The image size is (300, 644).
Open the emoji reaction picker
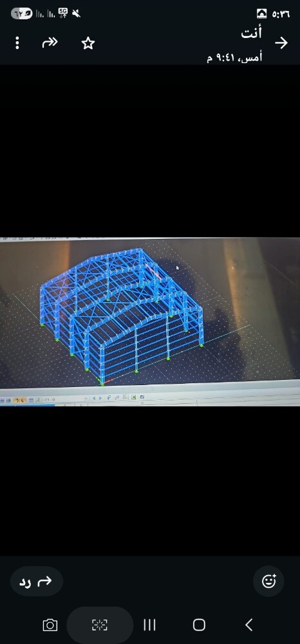[x=269, y=581]
